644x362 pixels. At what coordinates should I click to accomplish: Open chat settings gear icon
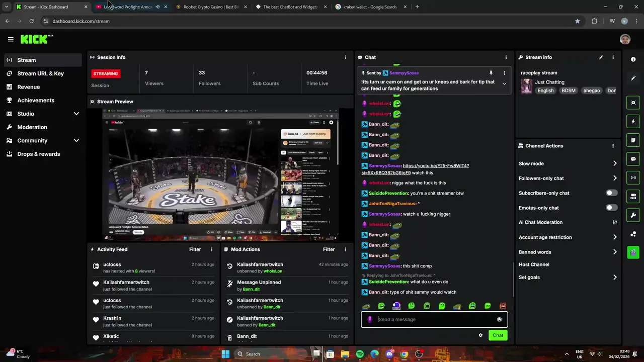tap(480, 335)
